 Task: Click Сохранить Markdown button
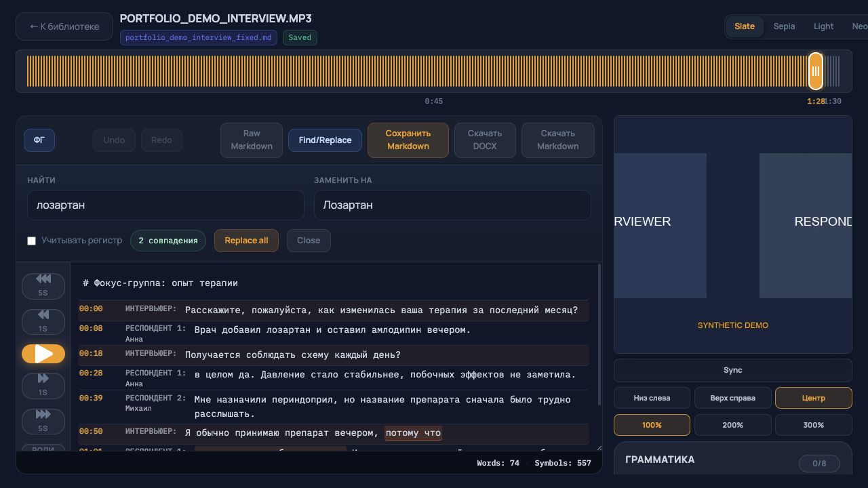408,140
